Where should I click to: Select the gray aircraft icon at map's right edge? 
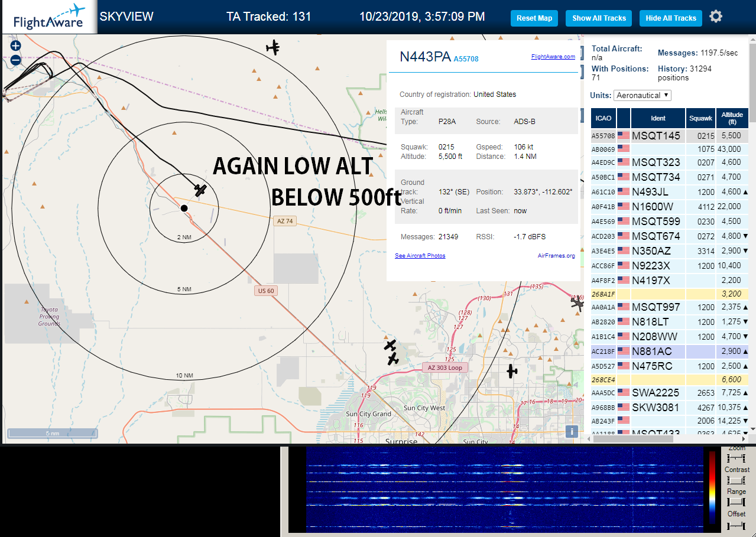(x=577, y=302)
